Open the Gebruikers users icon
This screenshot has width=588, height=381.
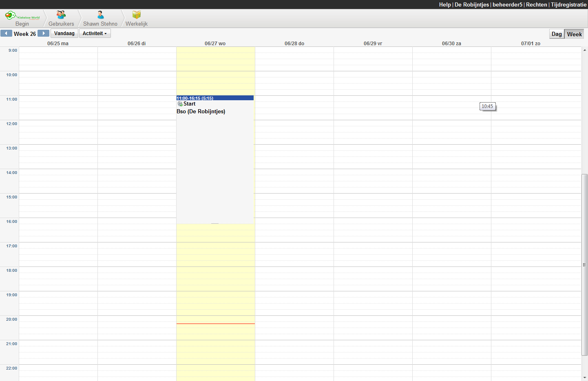(x=61, y=15)
